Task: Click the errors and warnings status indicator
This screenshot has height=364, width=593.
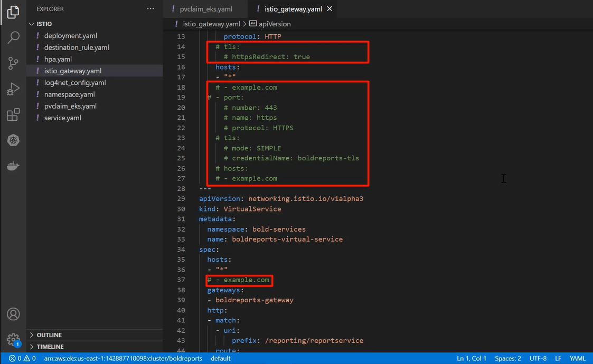Action: [x=22, y=358]
